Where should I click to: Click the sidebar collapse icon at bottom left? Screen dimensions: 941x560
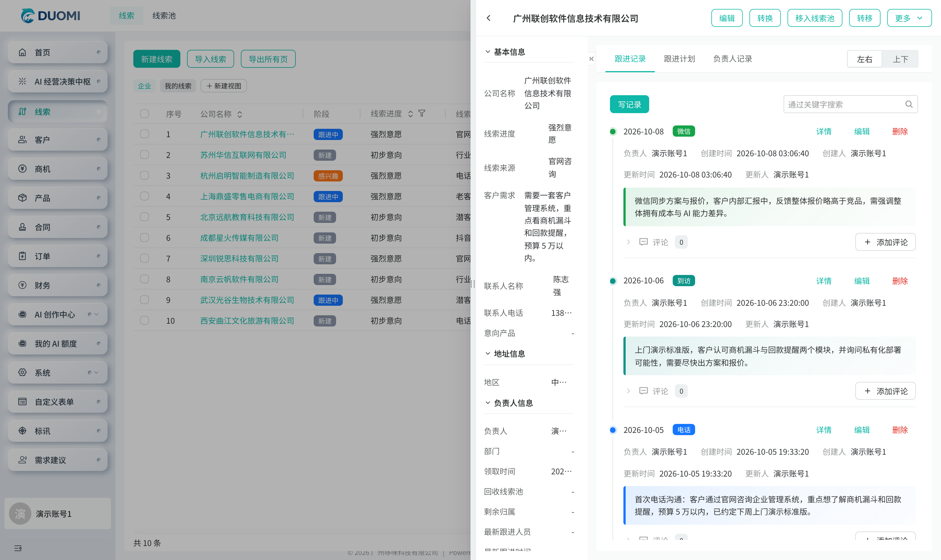(18, 548)
